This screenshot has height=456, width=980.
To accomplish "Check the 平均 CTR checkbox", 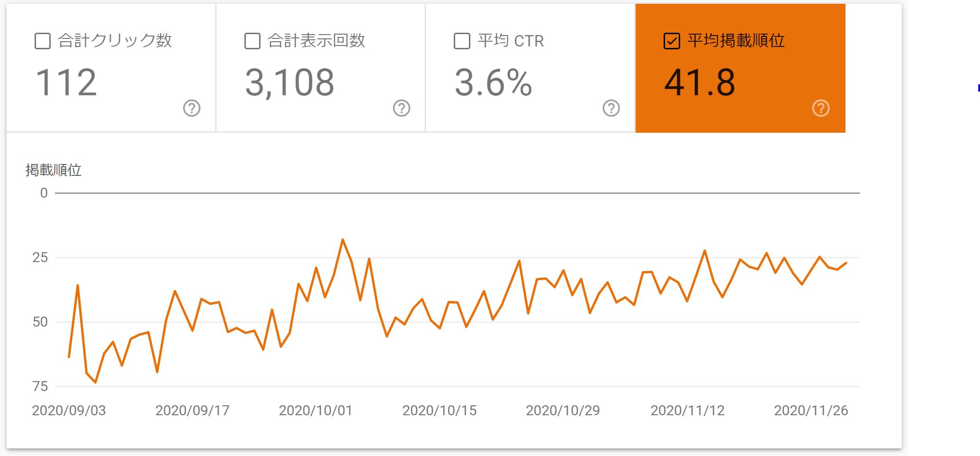I will pyautogui.click(x=462, y=41).
